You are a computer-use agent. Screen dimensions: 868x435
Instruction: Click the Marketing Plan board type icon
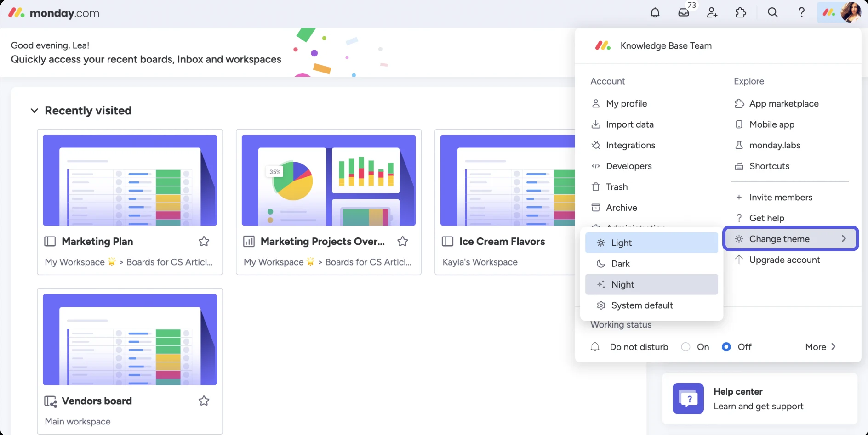click(x=50, y=241)
